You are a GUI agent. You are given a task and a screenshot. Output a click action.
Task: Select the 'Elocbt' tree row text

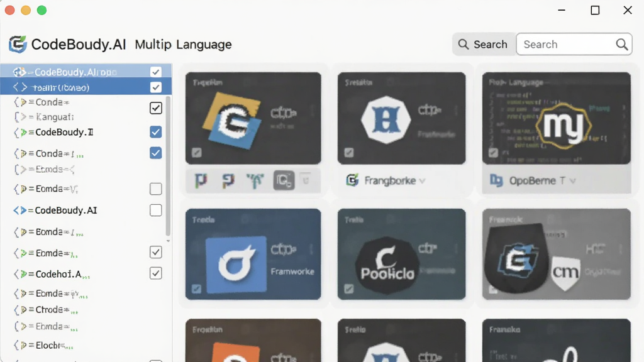tap(49, 346)
